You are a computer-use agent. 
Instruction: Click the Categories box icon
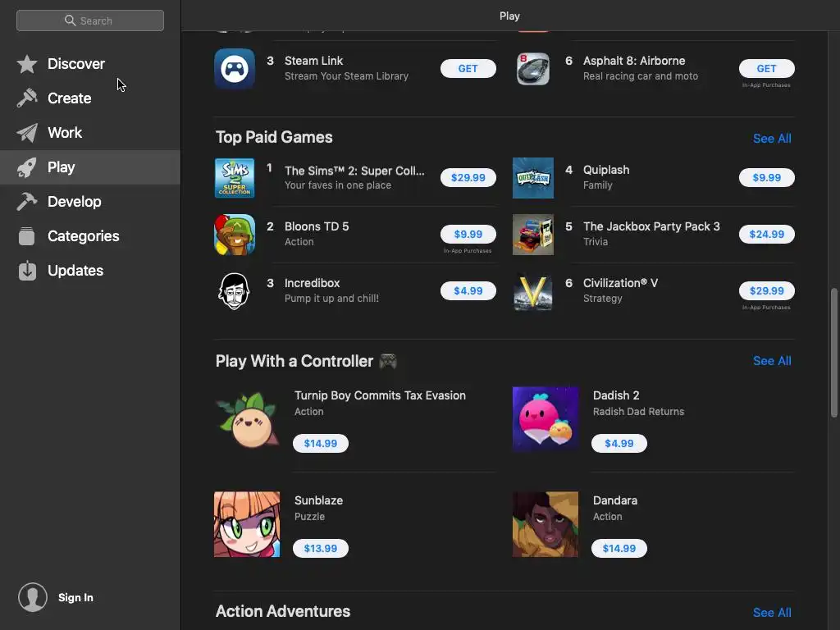point(27,236)
